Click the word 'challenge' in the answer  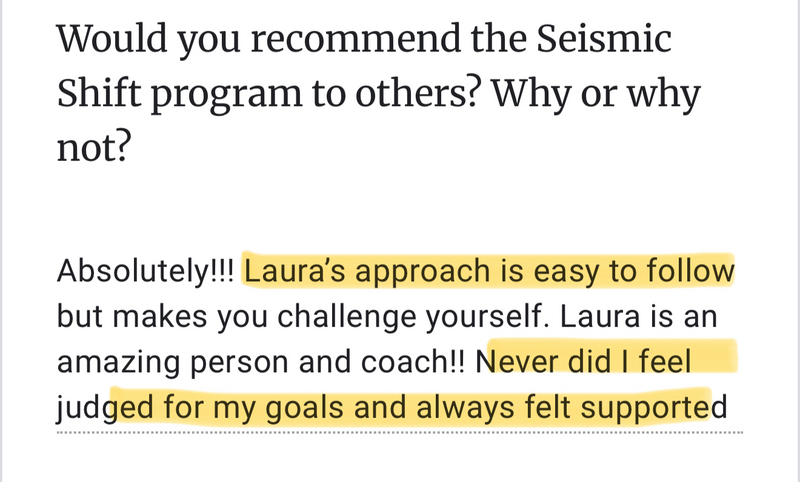(346, 317)
